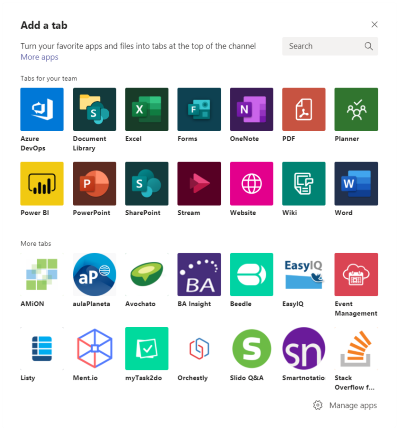Image resolution: width=400 pixels, height=430 pixels.
Task: Choose the PowerPoint app tile
Action: click(x=94, y=184)
